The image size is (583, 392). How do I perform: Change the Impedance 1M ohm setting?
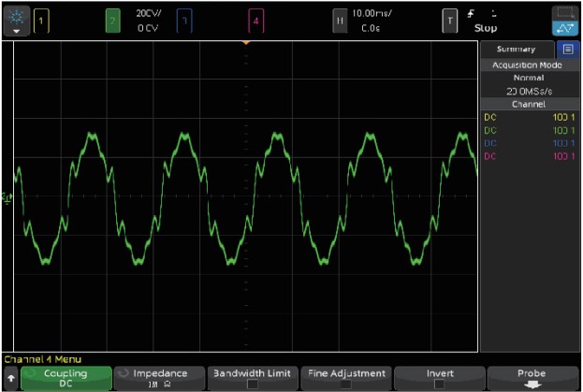tap(157, 377)
